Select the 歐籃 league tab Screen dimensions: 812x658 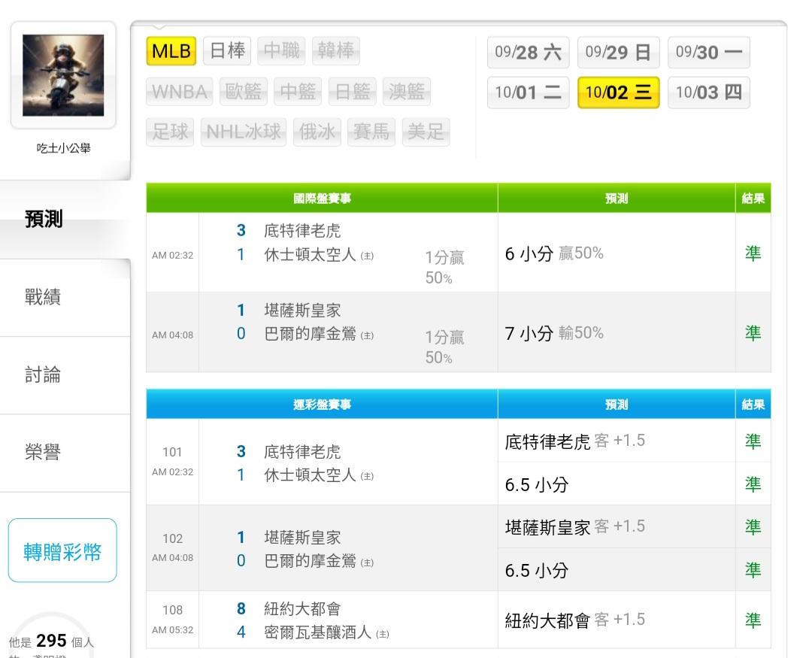pyautogui.click(x=244, y=92)
